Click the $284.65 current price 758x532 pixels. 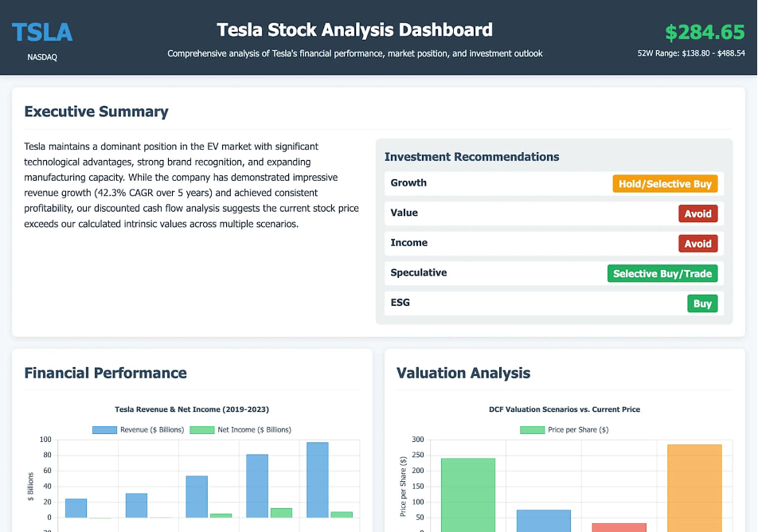coord(705,33)
